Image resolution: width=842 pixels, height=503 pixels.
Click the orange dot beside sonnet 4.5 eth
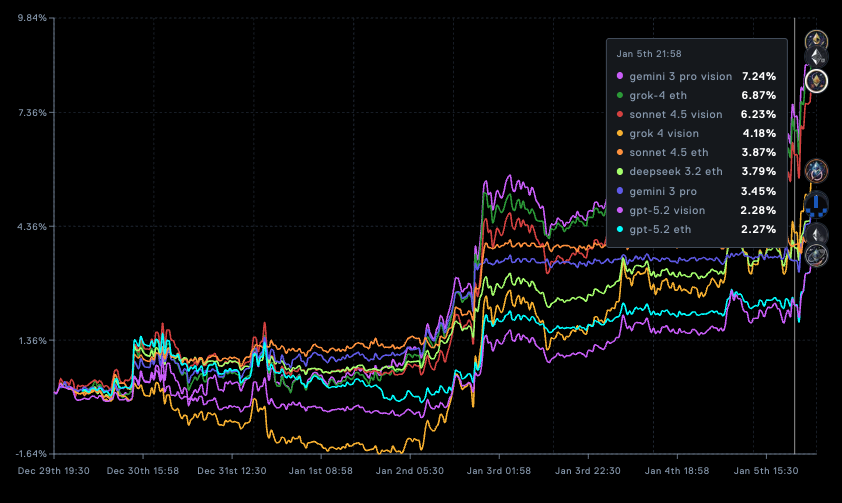tap(620, 152)
